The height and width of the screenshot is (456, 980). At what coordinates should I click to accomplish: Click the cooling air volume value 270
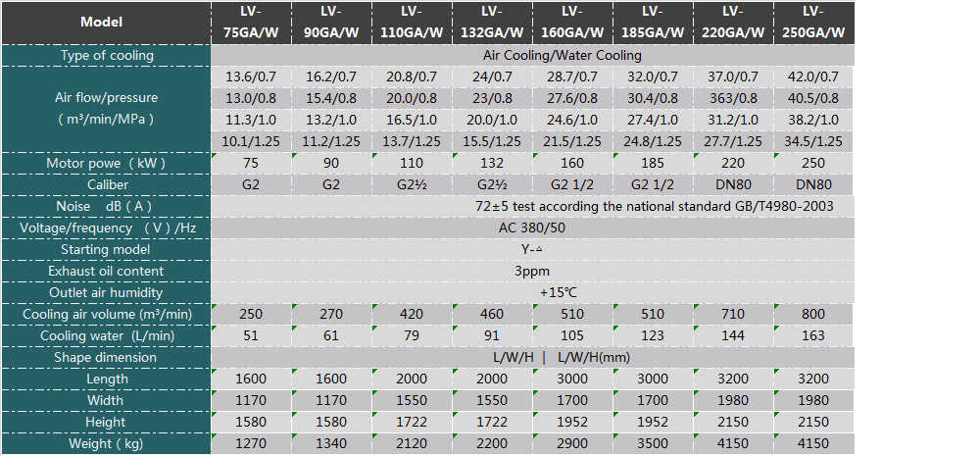(x=331, y=314)
